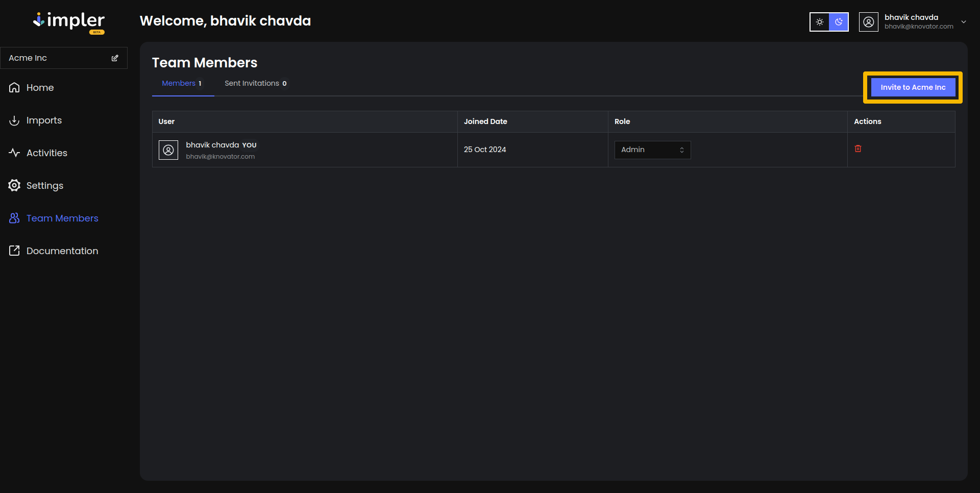Open Team Members in the sidebar
This screenshot has height=493, width=980.
(62, 218)
